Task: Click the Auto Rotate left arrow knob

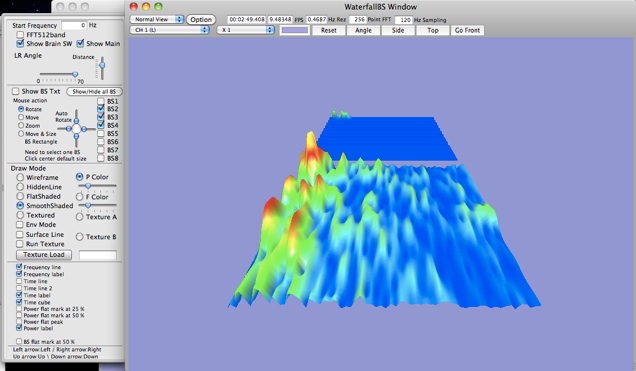Action: pos(69,129)
